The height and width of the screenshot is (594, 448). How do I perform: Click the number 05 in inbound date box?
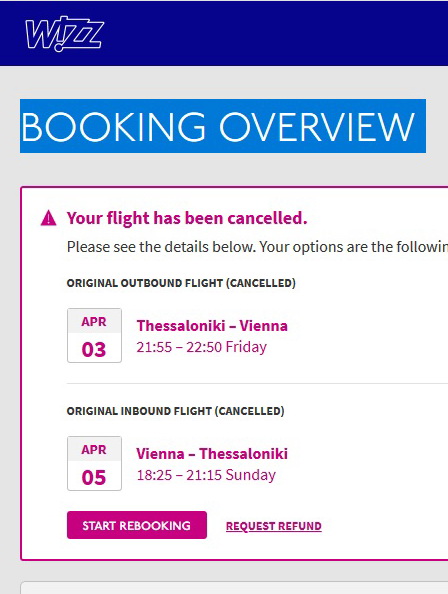[94, 477]
